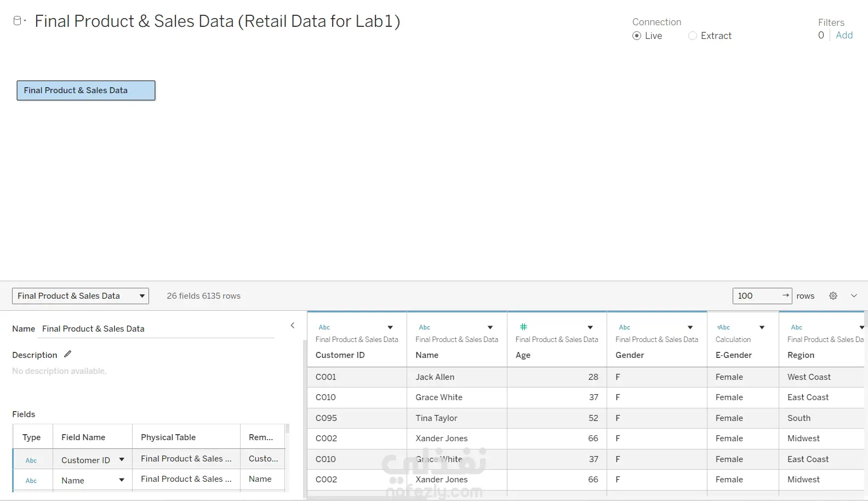Viewport: 868px width, 501px height.
Task: Open the Customer ID field name dropdown
Action: [122, 460]
